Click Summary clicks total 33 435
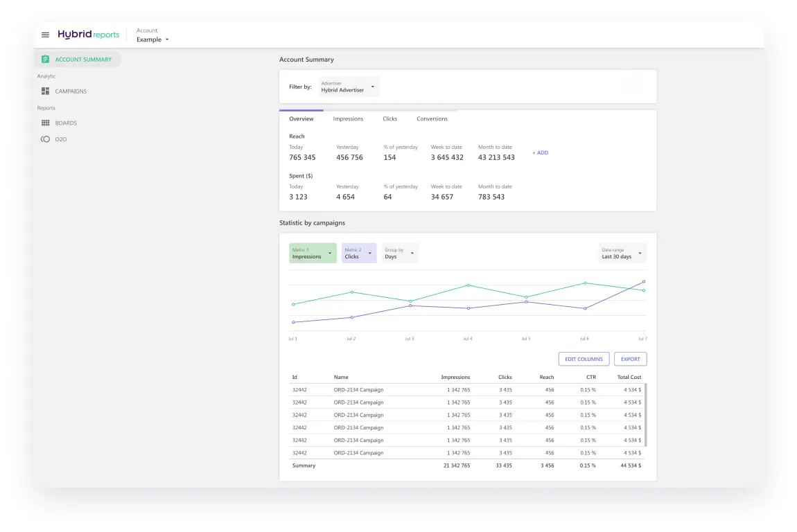 point(504,465)
